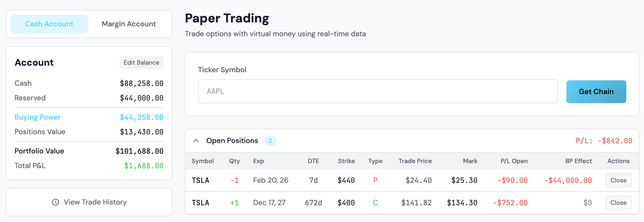
Task: Click the Trade Price column header
Action: (x=415, y=161)
